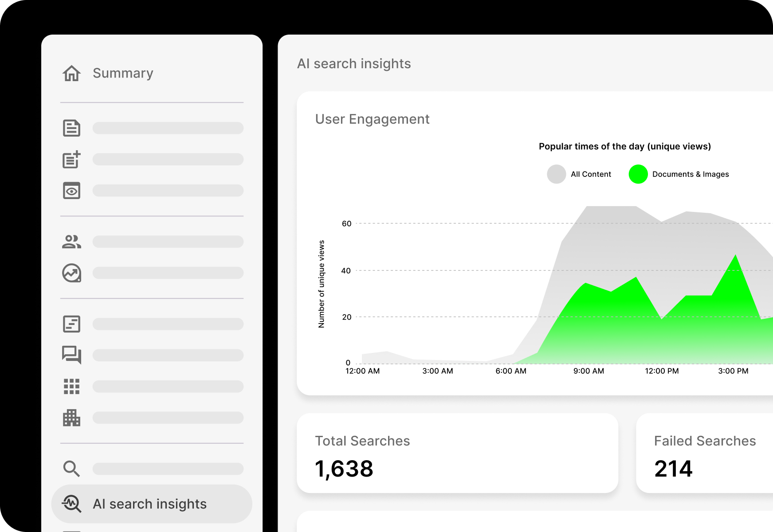Toggle the All Content legend swatch
This screenshot has width=773, height=532.
[x=556, y=174]
